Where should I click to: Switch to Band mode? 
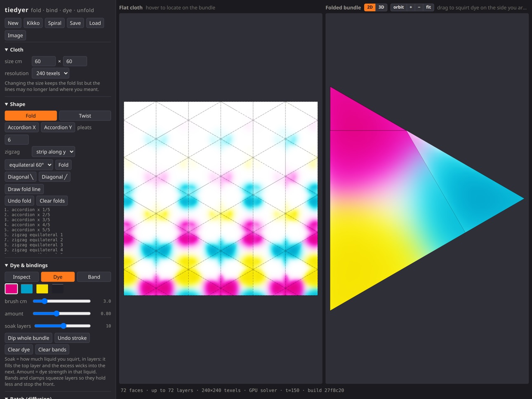[x=94, y=277]
